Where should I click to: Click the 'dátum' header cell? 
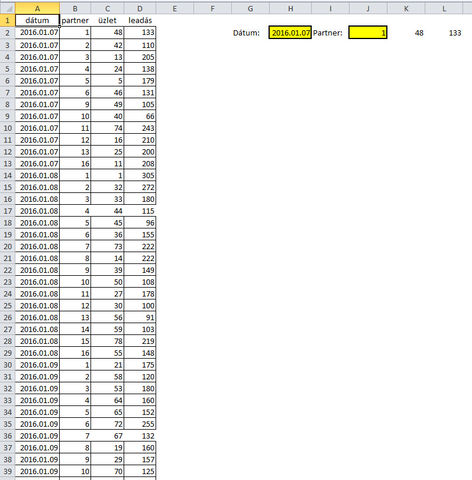pyautogui.click(x=37, y=20)
